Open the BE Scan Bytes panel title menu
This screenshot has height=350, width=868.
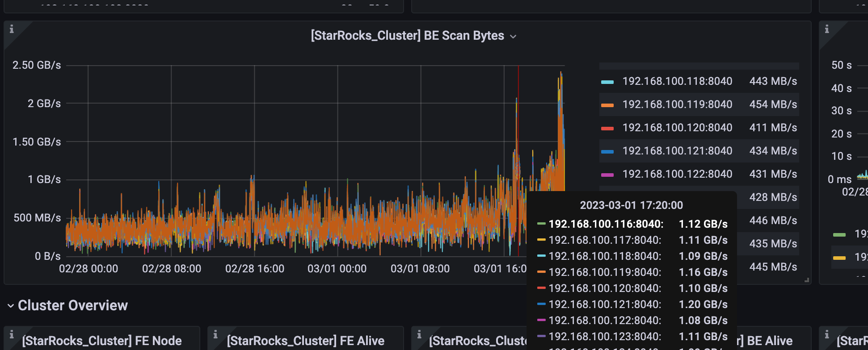[407, 36]
